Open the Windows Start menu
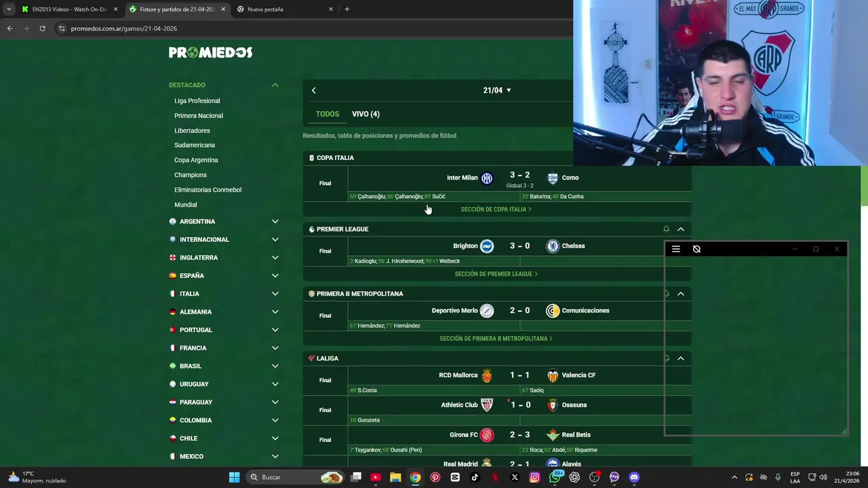Viewport: 868px width, 488px height. tap(234, 477)
